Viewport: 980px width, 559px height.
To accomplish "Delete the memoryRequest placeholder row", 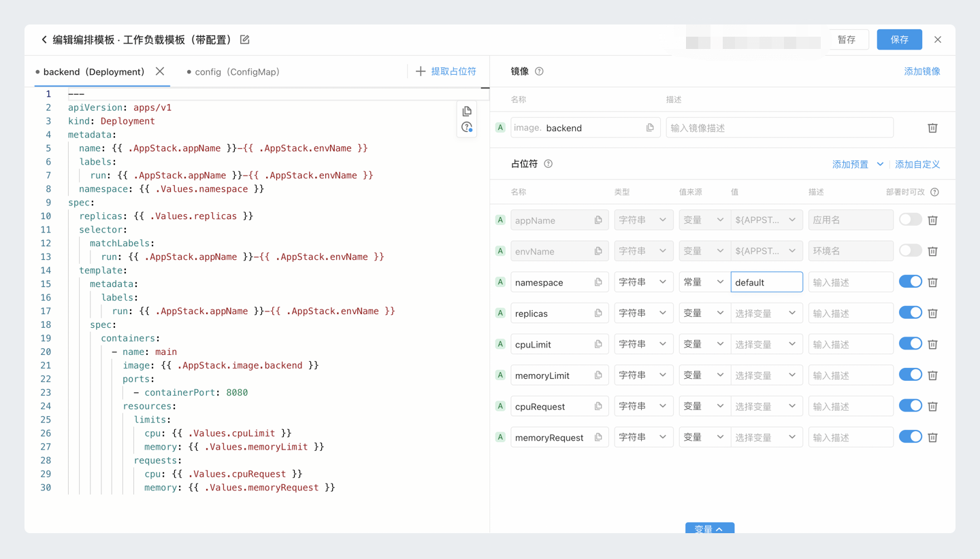I will 932,437.
